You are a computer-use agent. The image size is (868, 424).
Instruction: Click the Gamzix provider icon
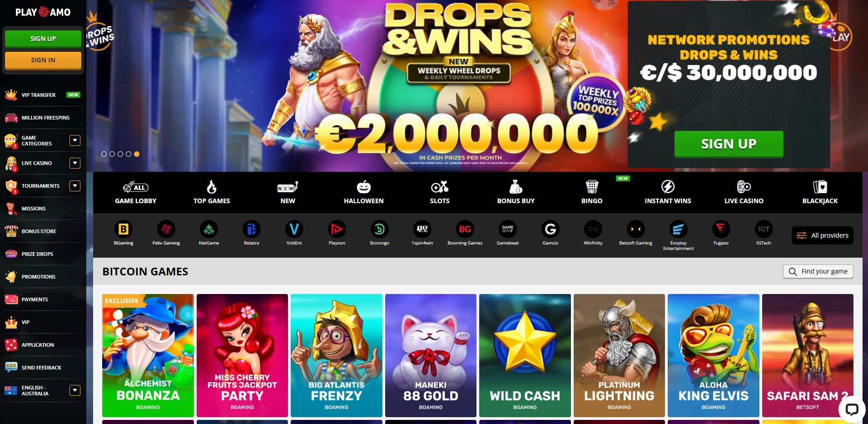pyautogui.click(x=550, y=229)
